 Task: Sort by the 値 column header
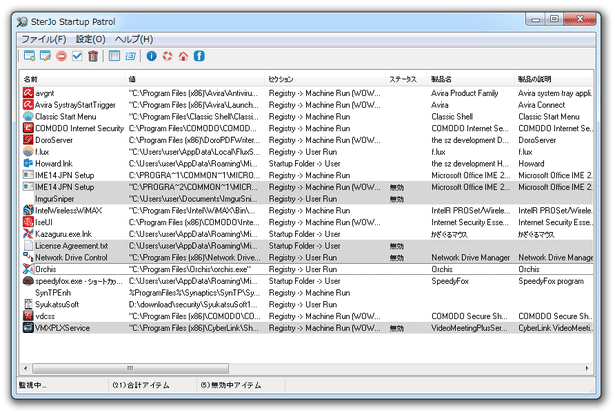(x=195, y=79)
